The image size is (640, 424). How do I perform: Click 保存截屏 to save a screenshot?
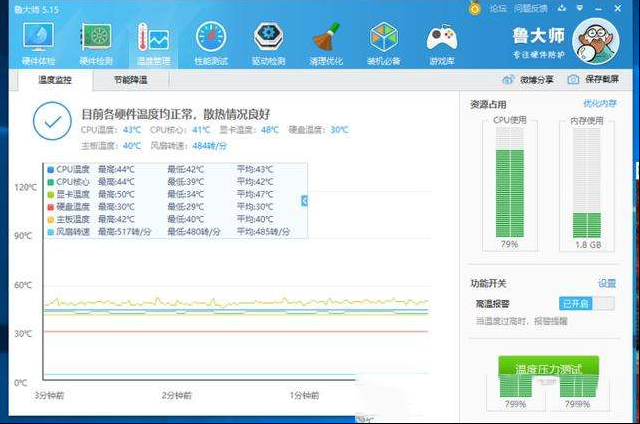[593, 79]
